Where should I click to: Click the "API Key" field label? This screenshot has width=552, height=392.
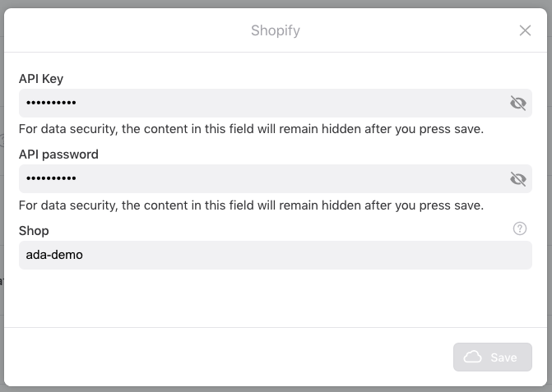coord(41,79)
